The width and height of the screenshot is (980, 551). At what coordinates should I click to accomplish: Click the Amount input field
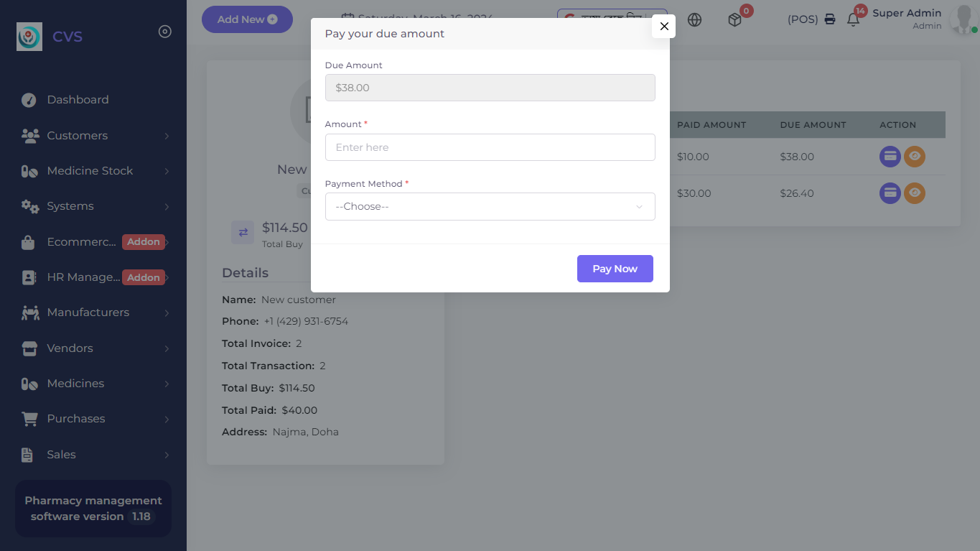coord(490,147)
